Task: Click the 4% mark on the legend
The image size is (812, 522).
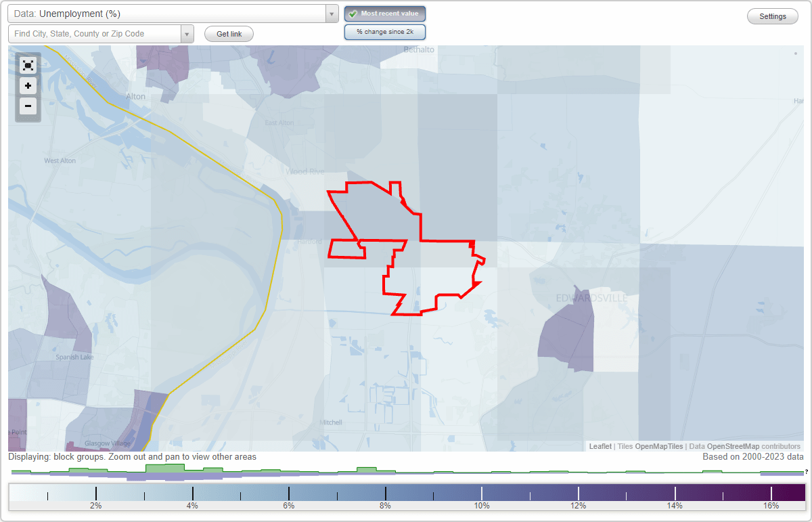Action: tap(192, 506)
